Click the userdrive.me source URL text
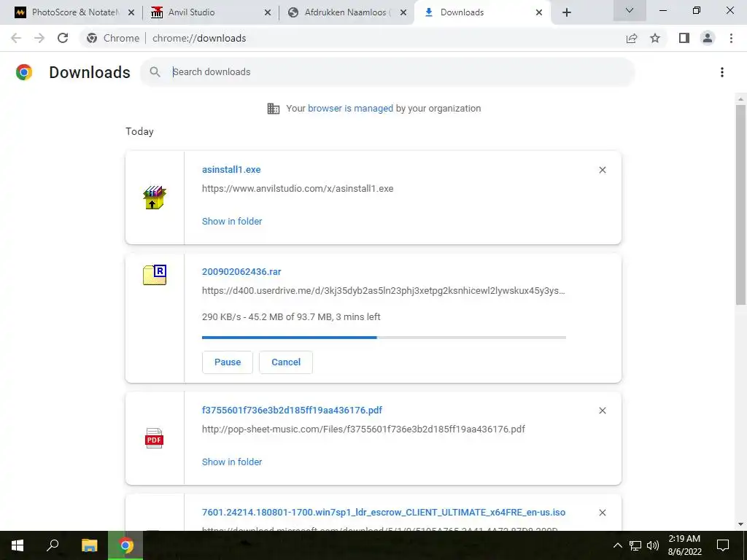Image resolution: width=747 pixels, height=560 pixels. point(384,291)
